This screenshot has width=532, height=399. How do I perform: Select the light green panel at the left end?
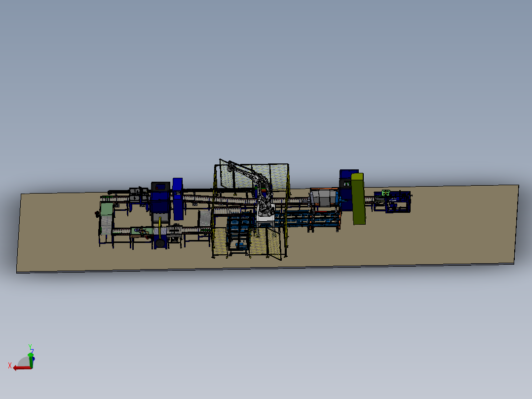coord(107,209)
